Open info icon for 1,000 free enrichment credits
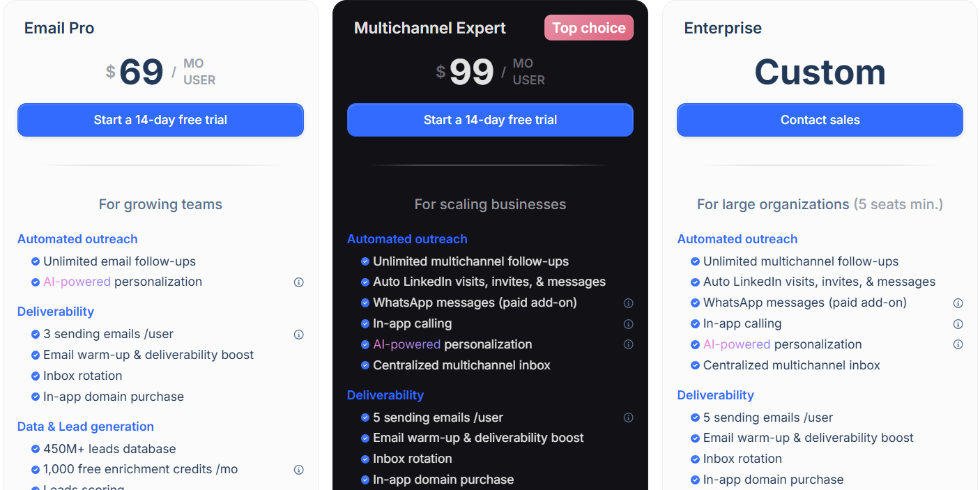 [299, 470]
